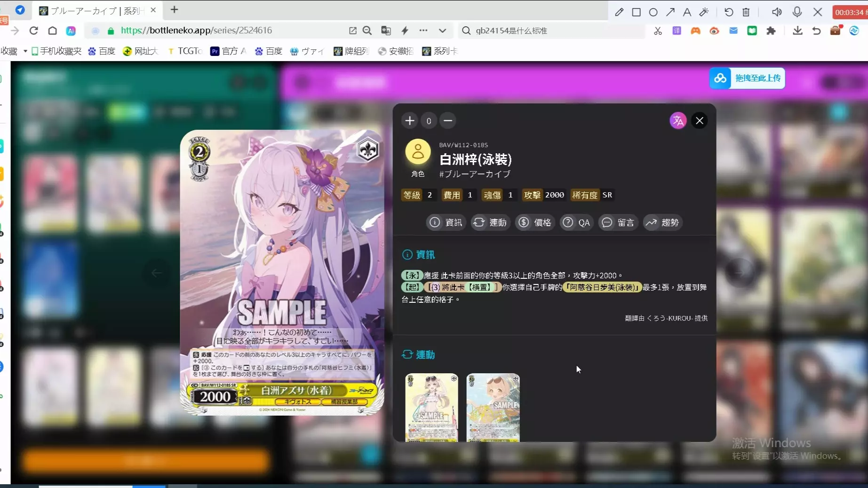Click the large 白洲アズサ card image
Screen dimensions: 868x488
[x=282, y=273]
